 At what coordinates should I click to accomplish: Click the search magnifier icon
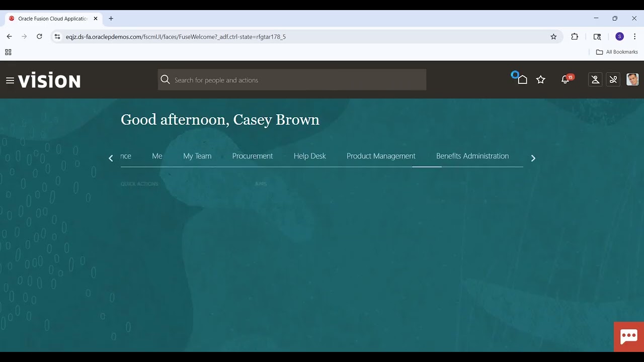click(x=165, y=80)
